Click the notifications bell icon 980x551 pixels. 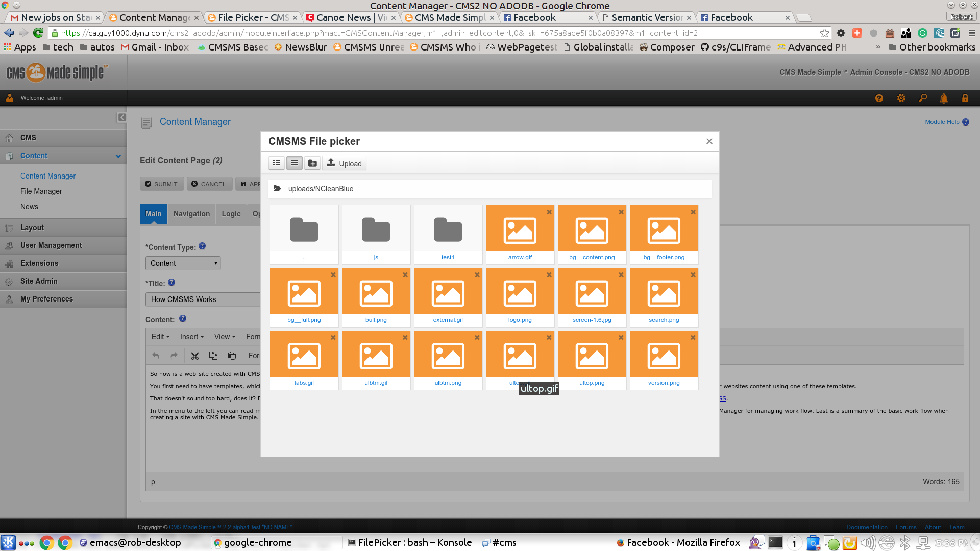(944, 98)
